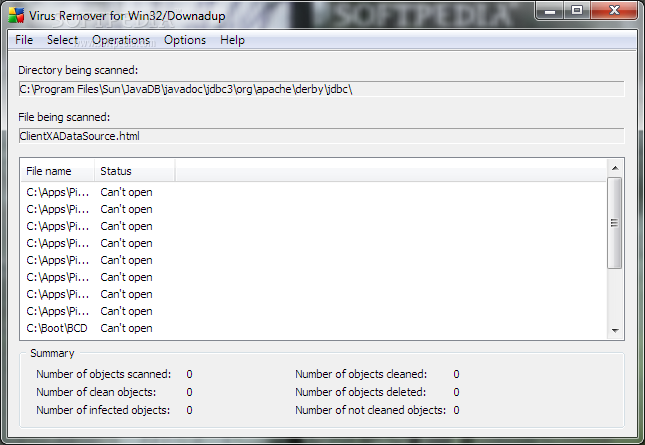Click the Number of not cleaned objects label
Screen dimensions: 645x445
pyautogui.click(x=370, y=410)
